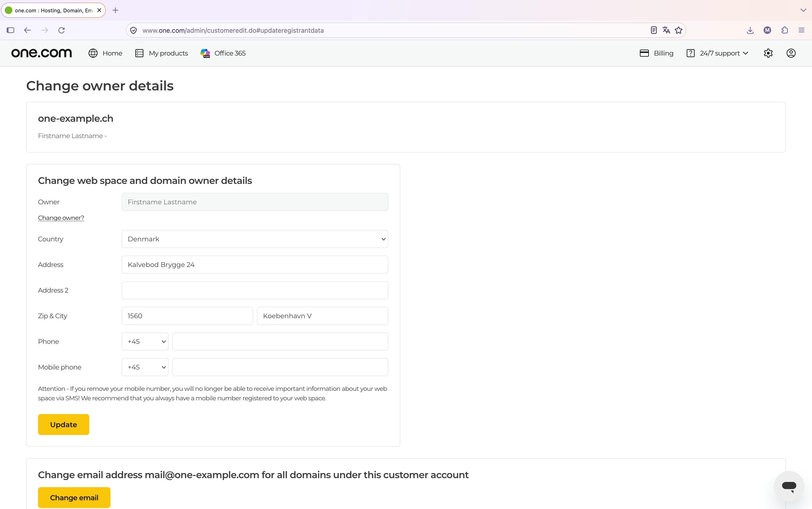The image size is (812, 509).
Task: Click browser back arrow
Action: click(x=28, y=30)
